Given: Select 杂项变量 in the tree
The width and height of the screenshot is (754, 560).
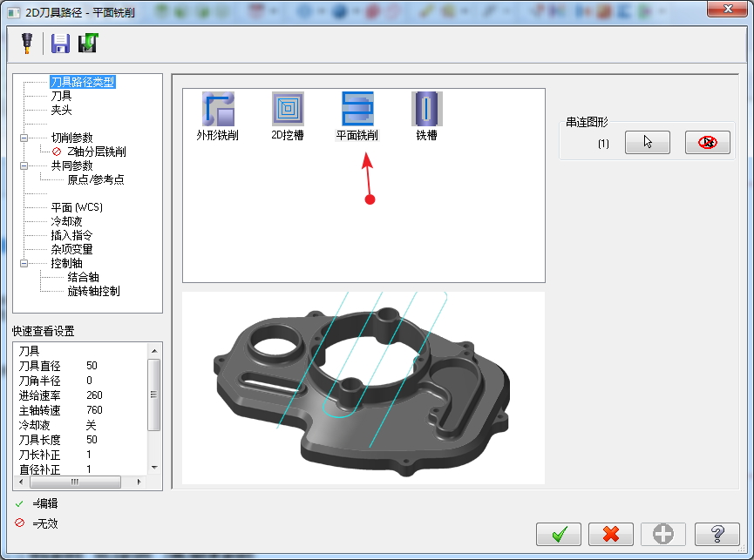Looking at the screenshot, I should (x=71, y=249).
